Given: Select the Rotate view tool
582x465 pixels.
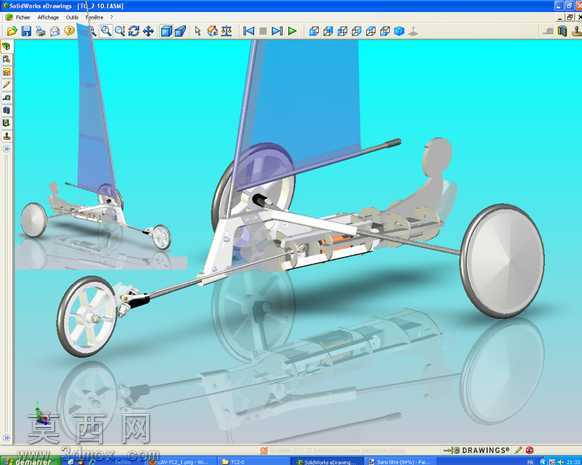Looking at the screenshot, I should pos(134,31).
